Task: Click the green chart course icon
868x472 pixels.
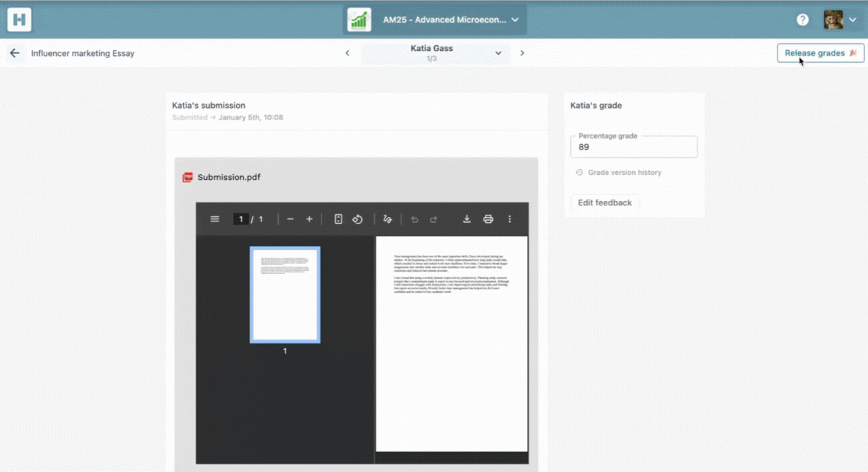Action: click(359, 20)
